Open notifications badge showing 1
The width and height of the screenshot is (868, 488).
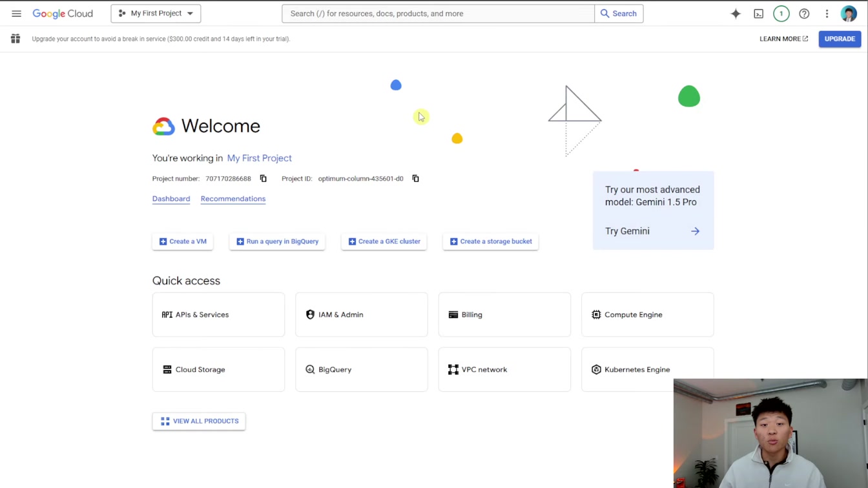point(781,14)
